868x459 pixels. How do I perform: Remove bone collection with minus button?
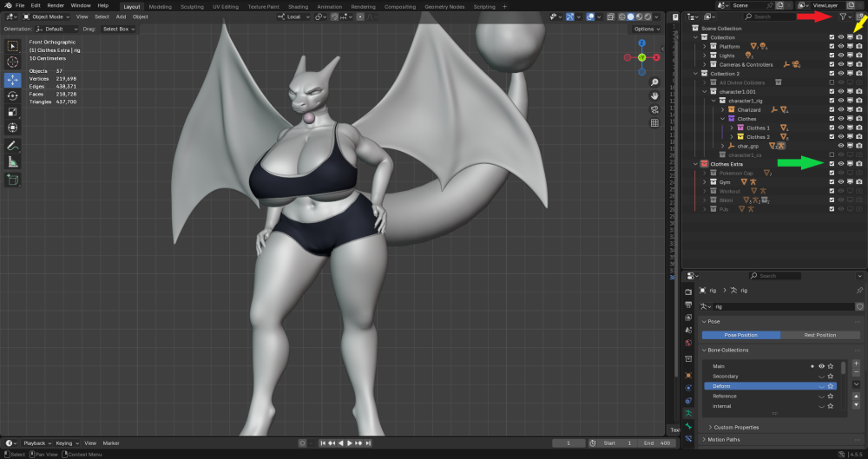click(857, 372)
